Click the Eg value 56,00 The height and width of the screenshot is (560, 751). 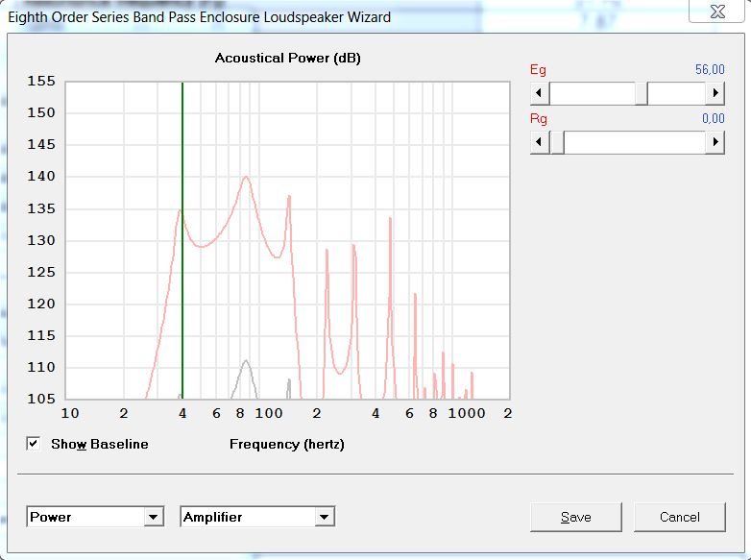point(710,69)
